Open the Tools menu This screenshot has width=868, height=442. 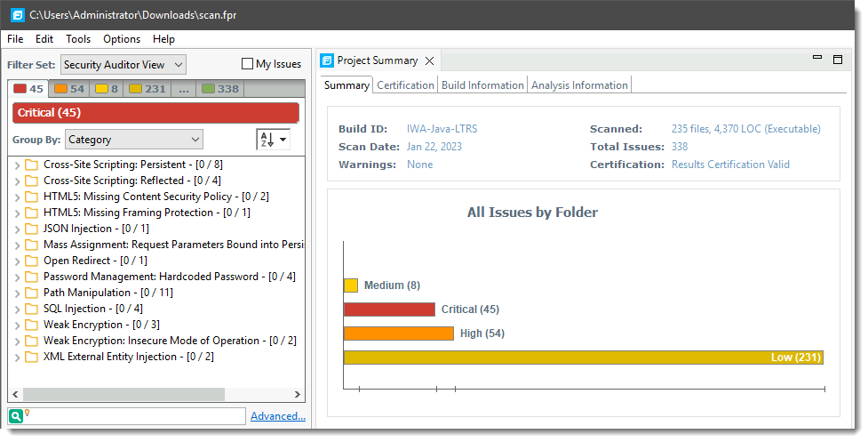pos(78,39)
